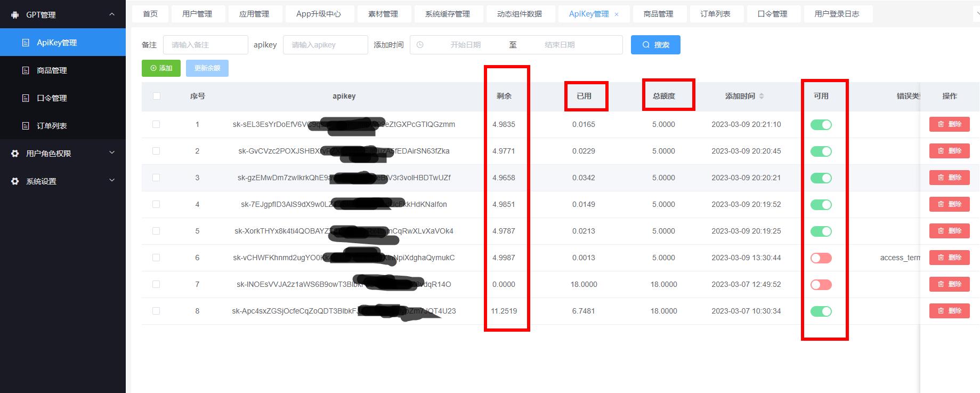The image size is (980, 393).
Task: Click the document icon next to 口令管理
Action: tap(26, 98)
